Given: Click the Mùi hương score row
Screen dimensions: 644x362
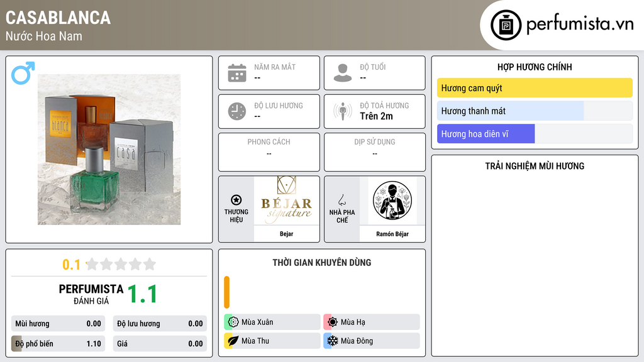Looking at the screenshot, I should tap(58, 324).
